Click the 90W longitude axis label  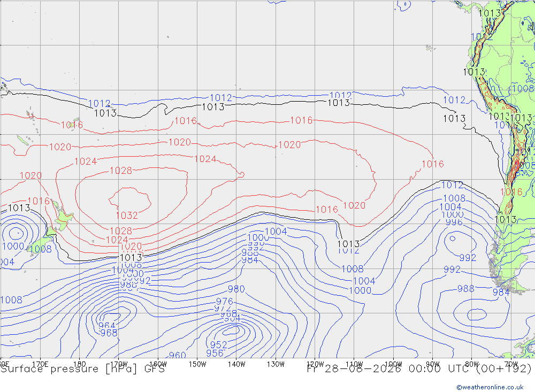433,364
